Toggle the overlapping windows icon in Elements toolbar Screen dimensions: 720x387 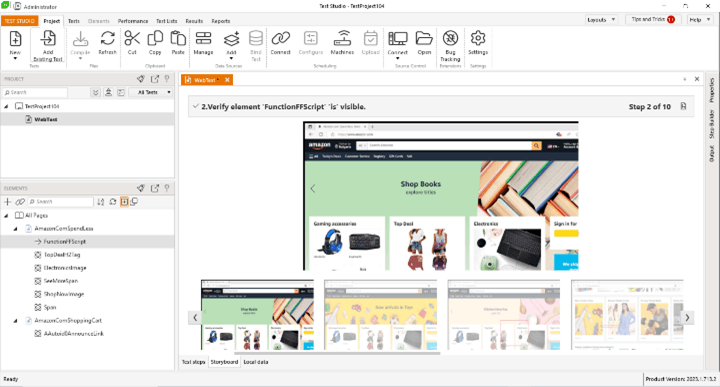tap(135, 202)
